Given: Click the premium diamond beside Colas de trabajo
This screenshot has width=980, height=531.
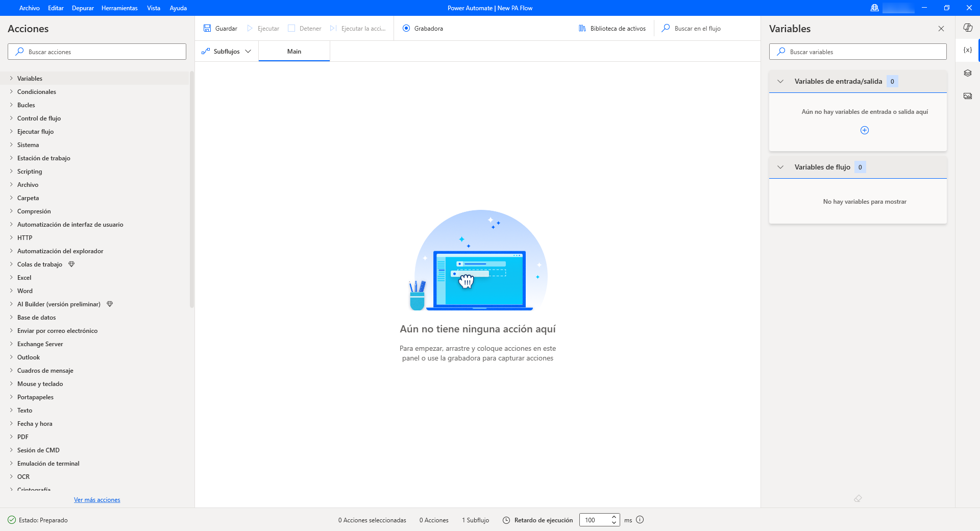Looking at the screenshot, I should point(71,264).
